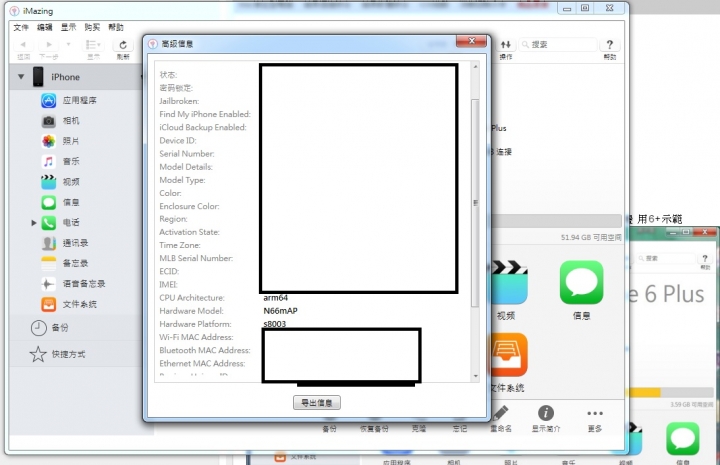
Task: Click the 忘记 forget action
Action: [460, 428]
